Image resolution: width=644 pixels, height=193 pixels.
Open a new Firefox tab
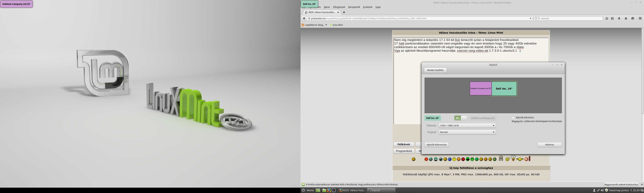(344, 12)
